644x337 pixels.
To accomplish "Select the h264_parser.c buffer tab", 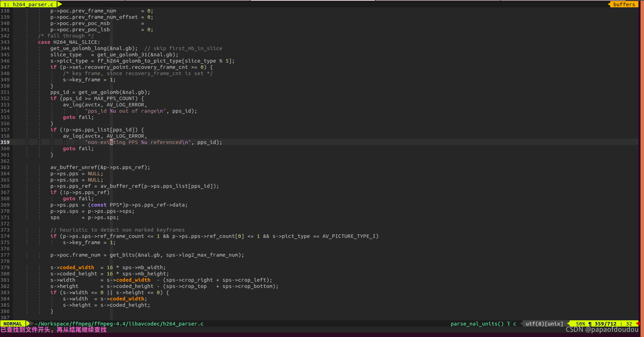I will (28, 4).
